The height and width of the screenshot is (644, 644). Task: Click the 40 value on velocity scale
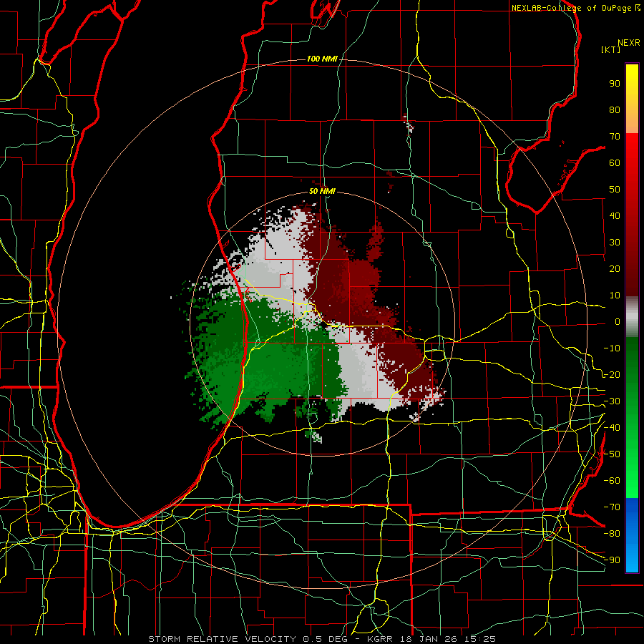point(615,216)
